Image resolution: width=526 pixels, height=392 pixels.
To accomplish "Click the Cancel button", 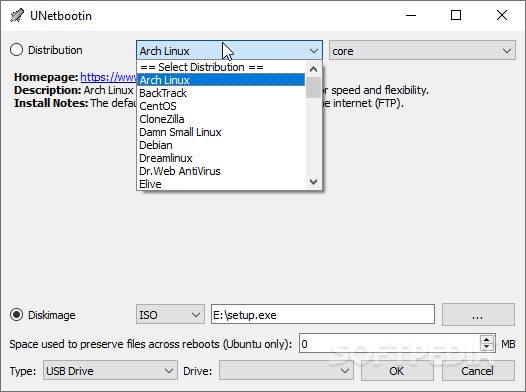I will tap(478, 371).
